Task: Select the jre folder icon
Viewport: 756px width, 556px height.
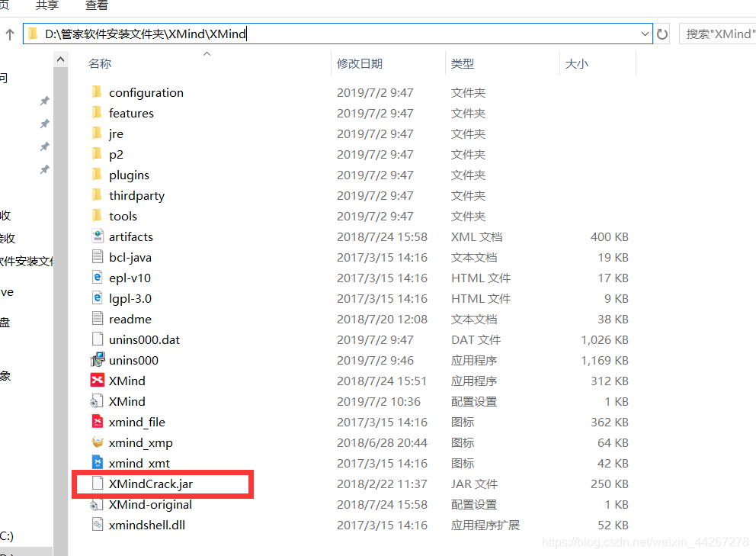Action: pos(97,133)
